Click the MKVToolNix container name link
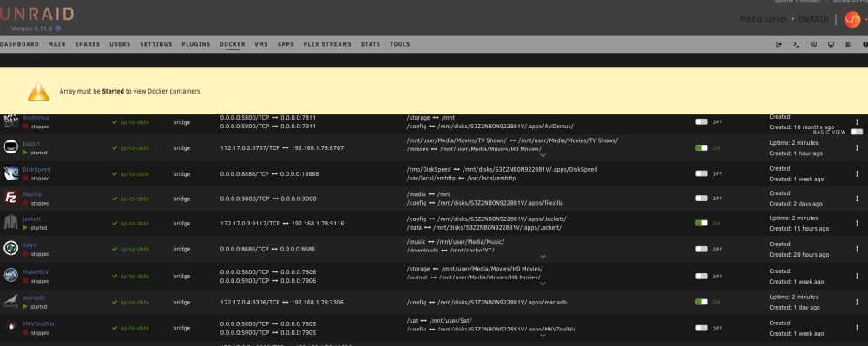Screen dimensions: 868x346 [x=38, y=324]
